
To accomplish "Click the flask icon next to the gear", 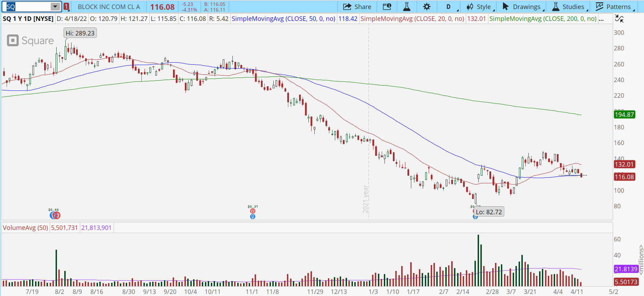I will point(407,7).
